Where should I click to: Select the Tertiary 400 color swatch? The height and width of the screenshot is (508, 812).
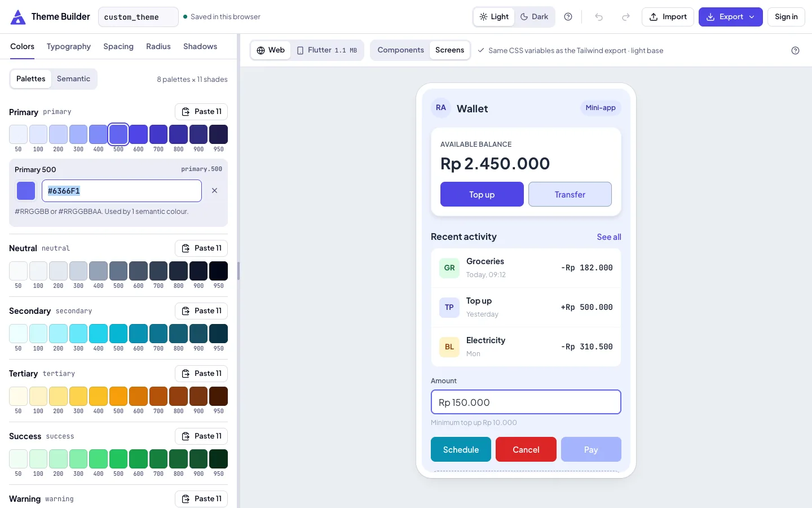[98, 396]
